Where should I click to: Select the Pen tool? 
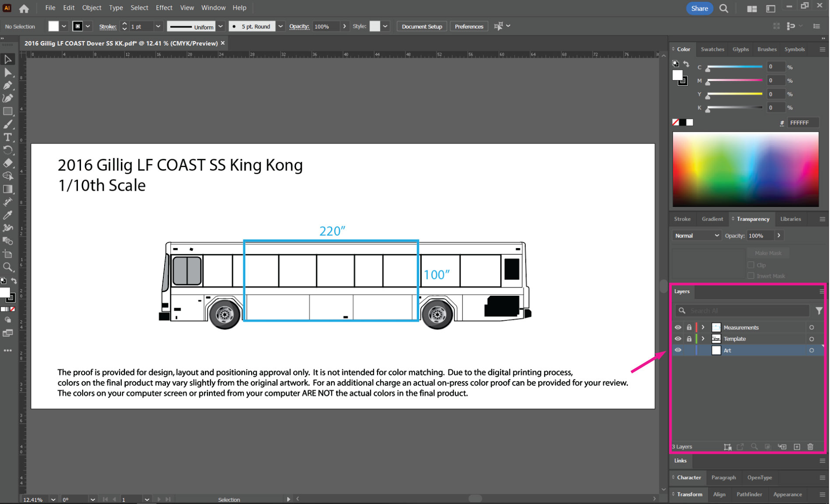tap(8, 86)
